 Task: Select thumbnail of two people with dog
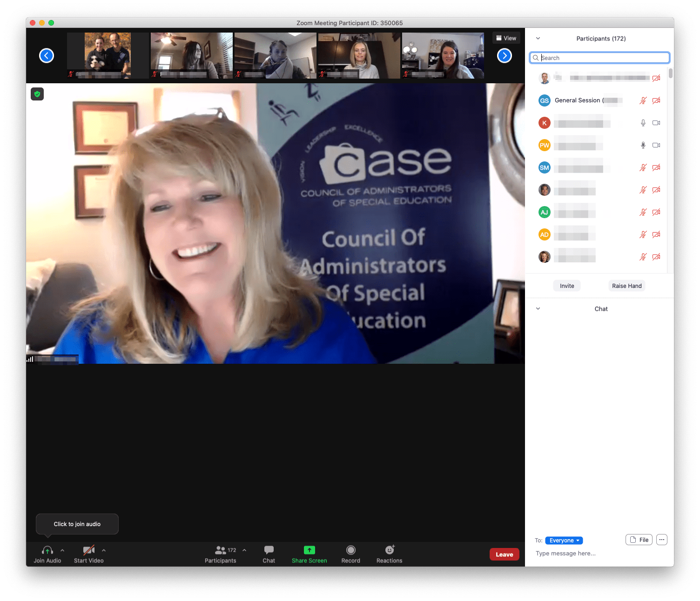108,55
